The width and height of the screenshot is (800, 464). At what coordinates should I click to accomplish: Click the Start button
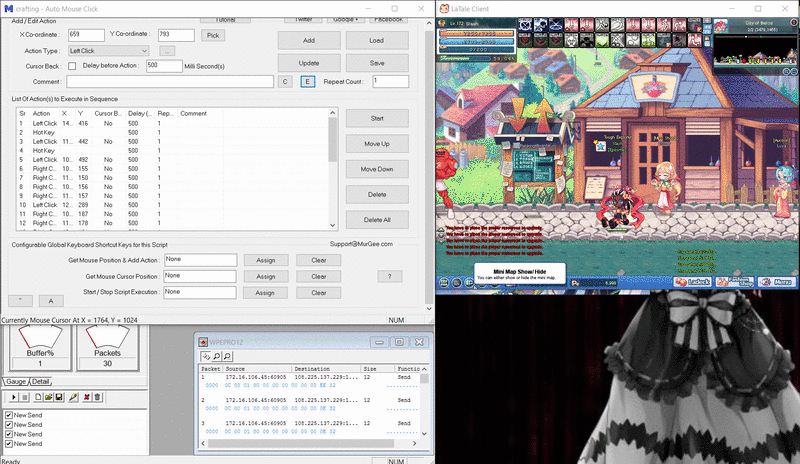(377, 118)
